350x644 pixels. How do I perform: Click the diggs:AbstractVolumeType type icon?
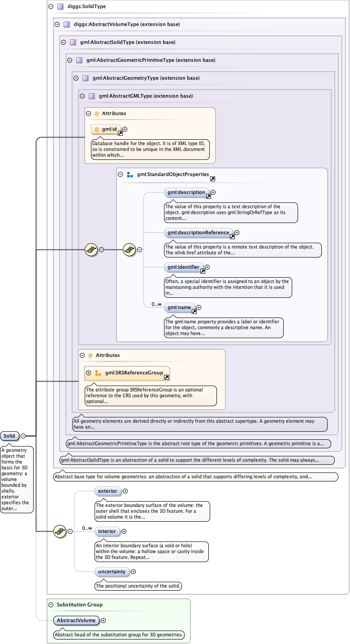click(x=66, y=25)
